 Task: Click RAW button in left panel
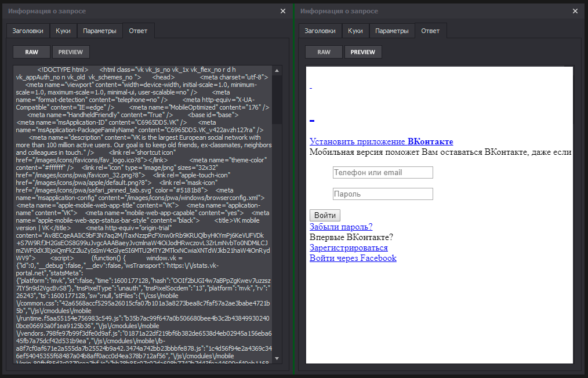coord(31,52)
